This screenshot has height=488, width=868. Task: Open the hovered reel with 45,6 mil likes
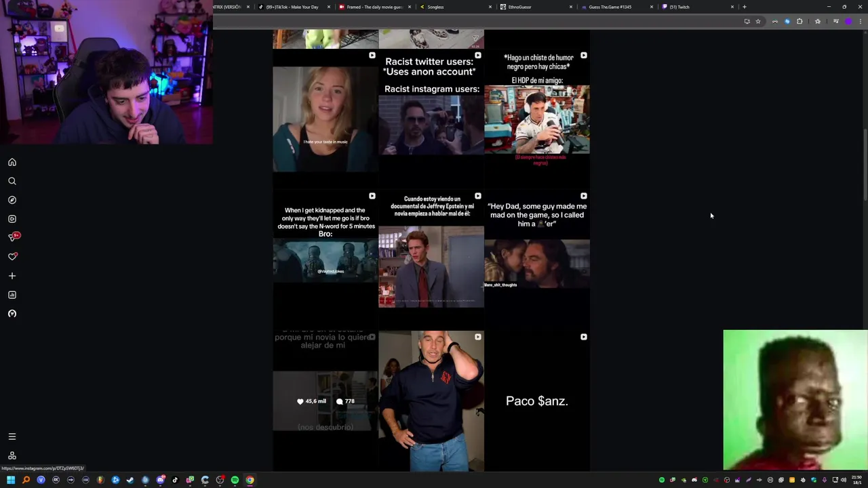pyautogui.click(x=325, y=401)
